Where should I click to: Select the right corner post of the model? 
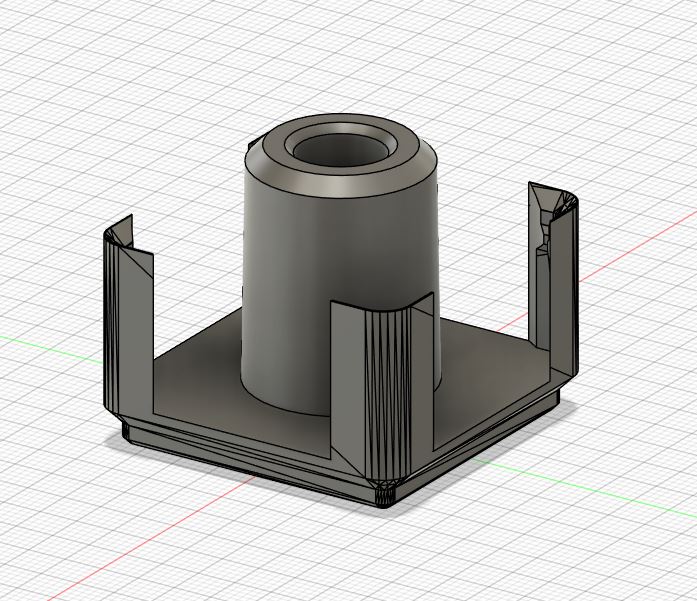click(x=554, y=280)
